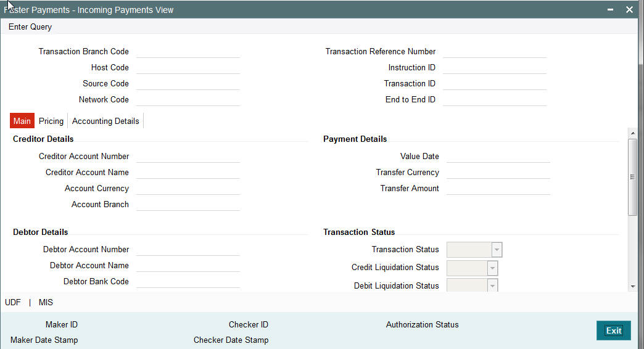Click the Debtor Account Name field
The height and width of the screenshot is (349, 644).
click(x=188, y=266)
